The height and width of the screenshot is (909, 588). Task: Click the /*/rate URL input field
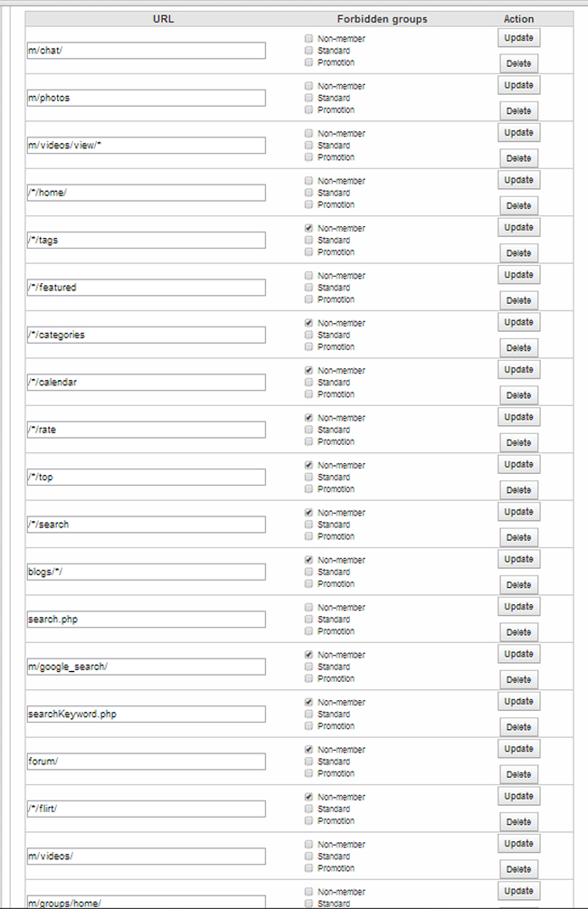tap(146, 430)
